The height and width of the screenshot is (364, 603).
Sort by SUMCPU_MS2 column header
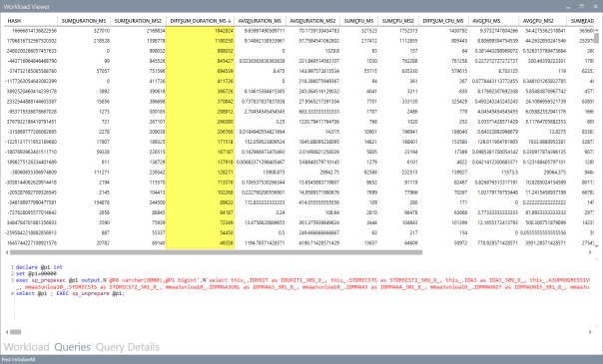point(398,21)
